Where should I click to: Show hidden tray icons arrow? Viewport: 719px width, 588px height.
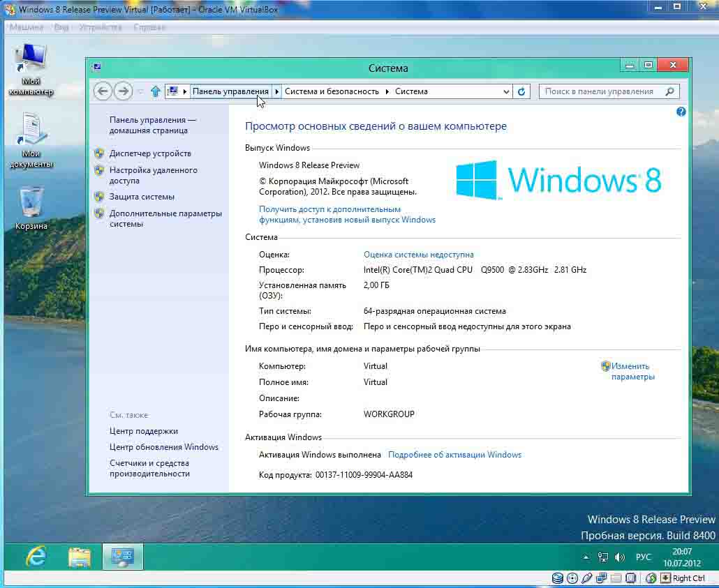pos(586,557)
